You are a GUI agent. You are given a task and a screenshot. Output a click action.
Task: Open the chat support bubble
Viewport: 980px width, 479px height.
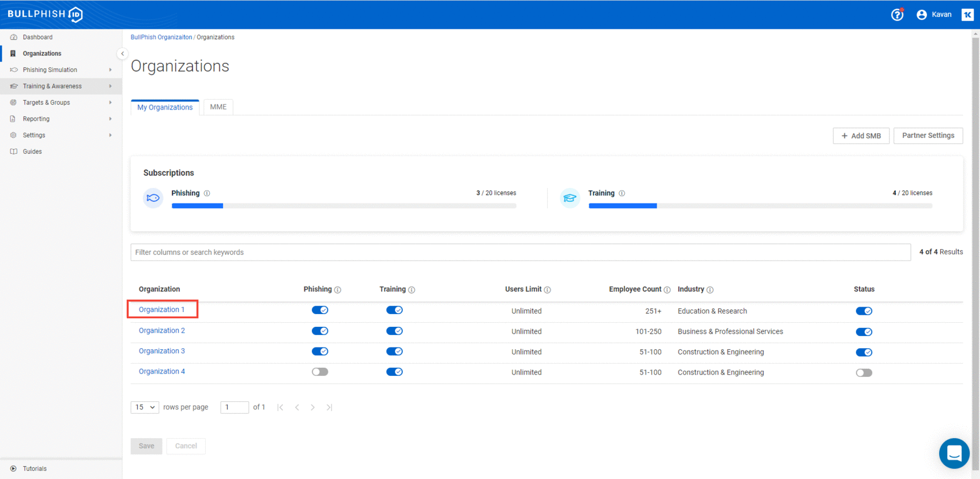pyautogui.click(x=954, y=453)
